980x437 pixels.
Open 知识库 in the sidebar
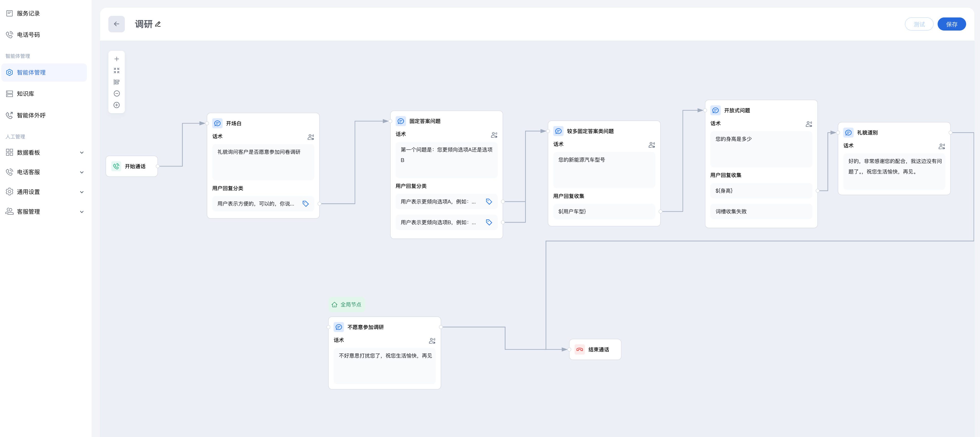[25, 94]
